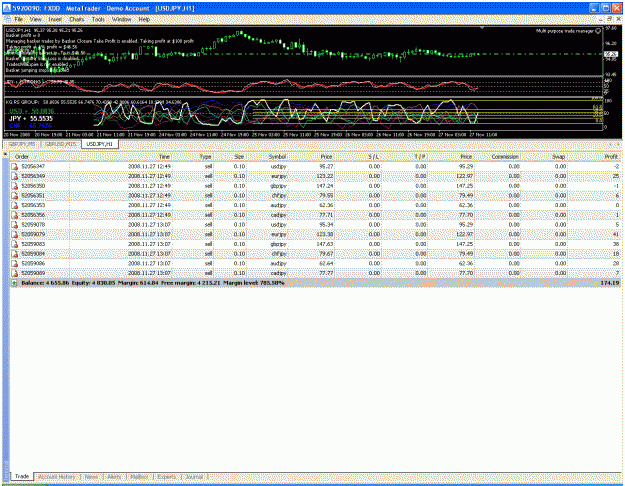Open the Journal tab in Terminal

195,477
